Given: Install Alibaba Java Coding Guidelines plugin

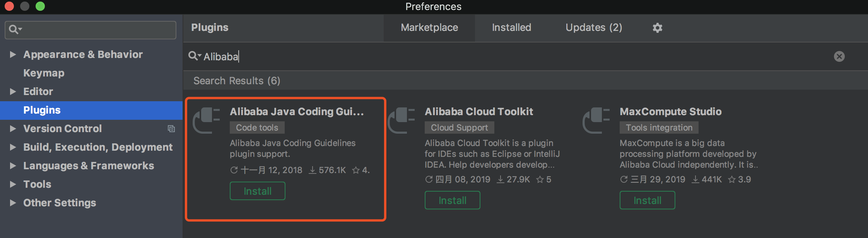Looking at the screenshot, I should tap(258, 191).
